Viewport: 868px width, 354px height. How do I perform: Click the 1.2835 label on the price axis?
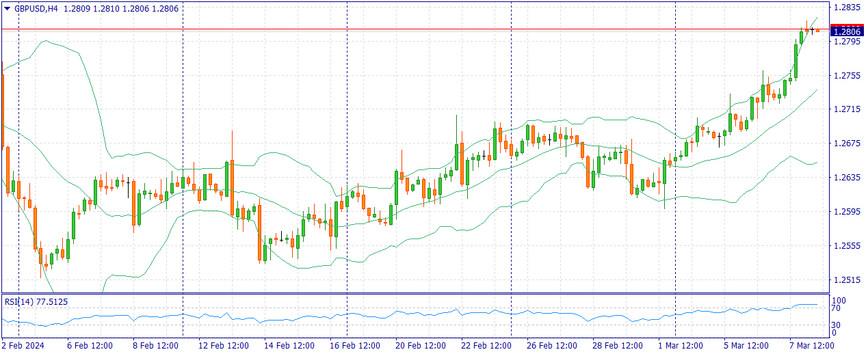(x=847, y=8)
